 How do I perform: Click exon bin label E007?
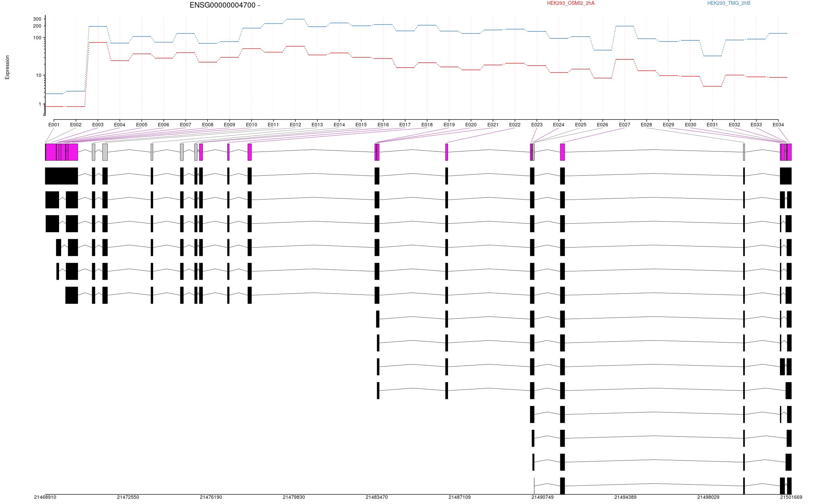click(x=185, y=125)
